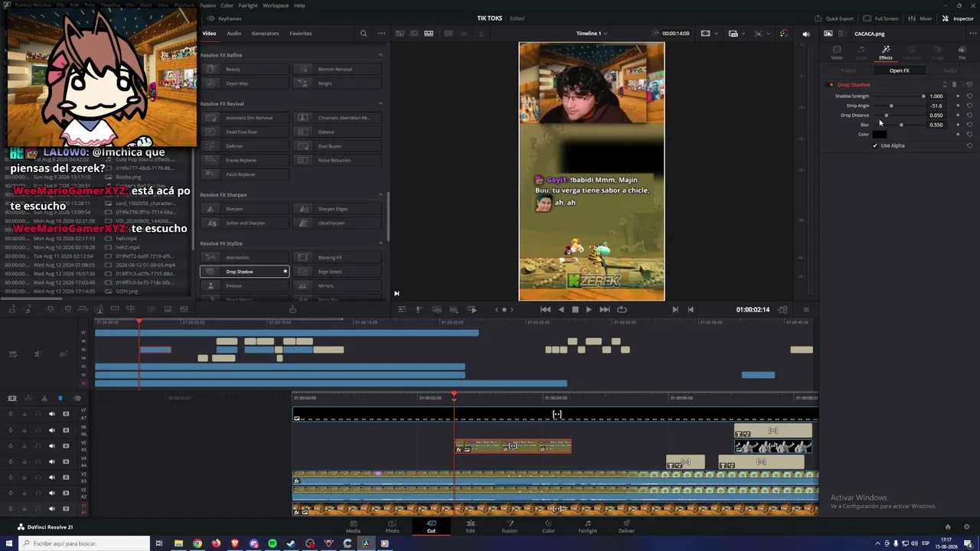Switch to the Audio effects tab
The image size is (980, 551).
point(234,34)
